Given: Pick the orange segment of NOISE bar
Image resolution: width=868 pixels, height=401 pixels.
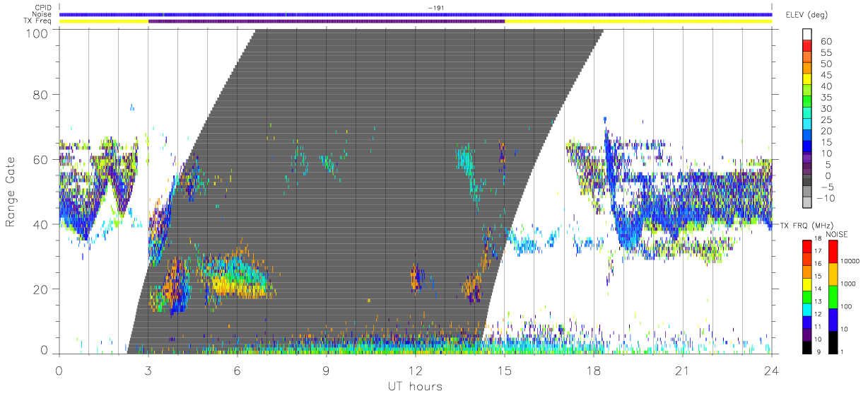Looking at the screenshot, I should [833, 273].
